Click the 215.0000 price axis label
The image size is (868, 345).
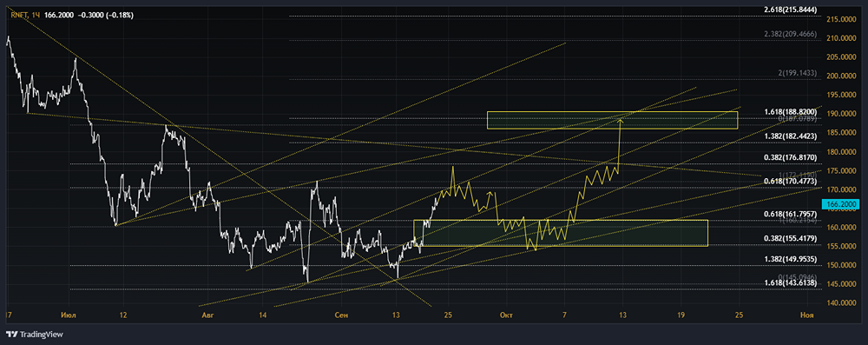coord(841,19)
